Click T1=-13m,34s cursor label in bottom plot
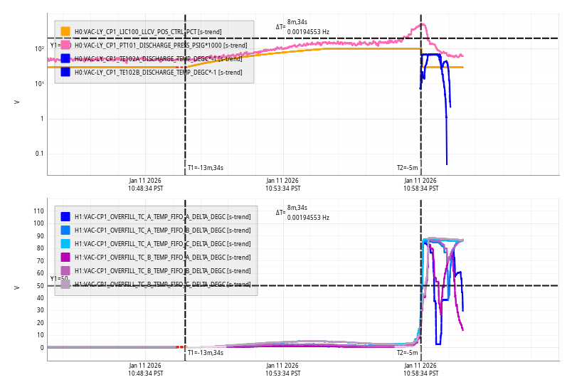The image size is (572, 392). 206,352
